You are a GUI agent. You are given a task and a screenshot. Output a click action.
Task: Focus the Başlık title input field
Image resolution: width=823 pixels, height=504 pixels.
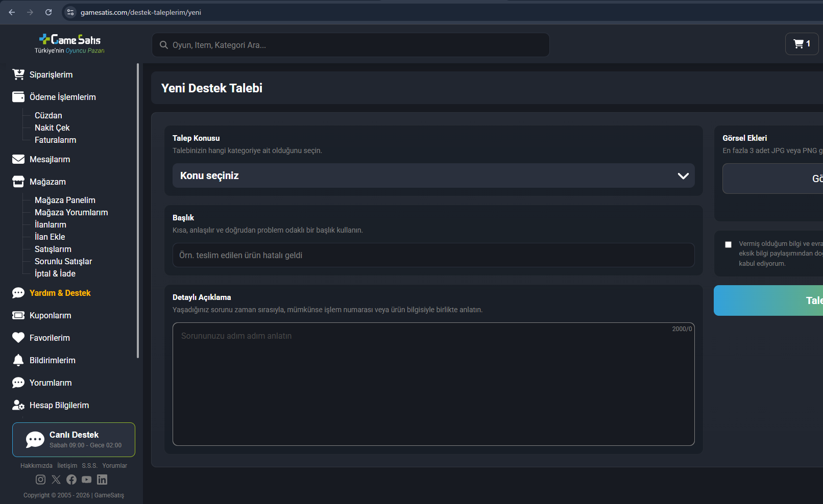[433, 255]
